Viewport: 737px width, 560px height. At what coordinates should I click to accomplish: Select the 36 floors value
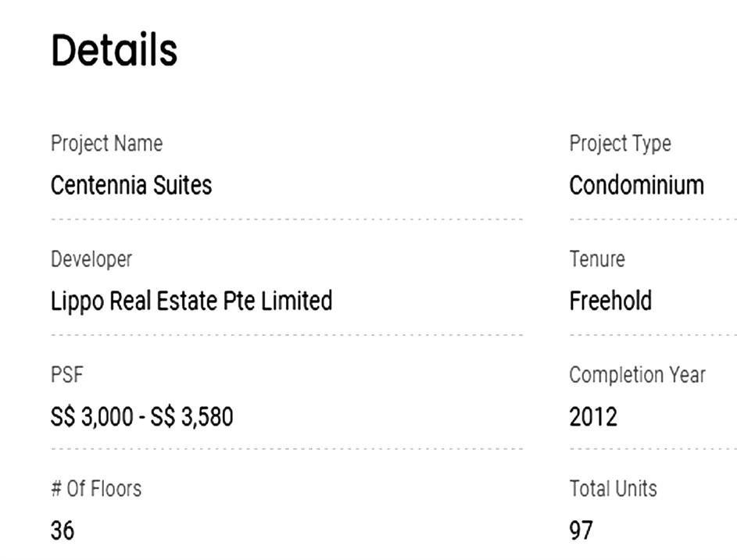62,530
